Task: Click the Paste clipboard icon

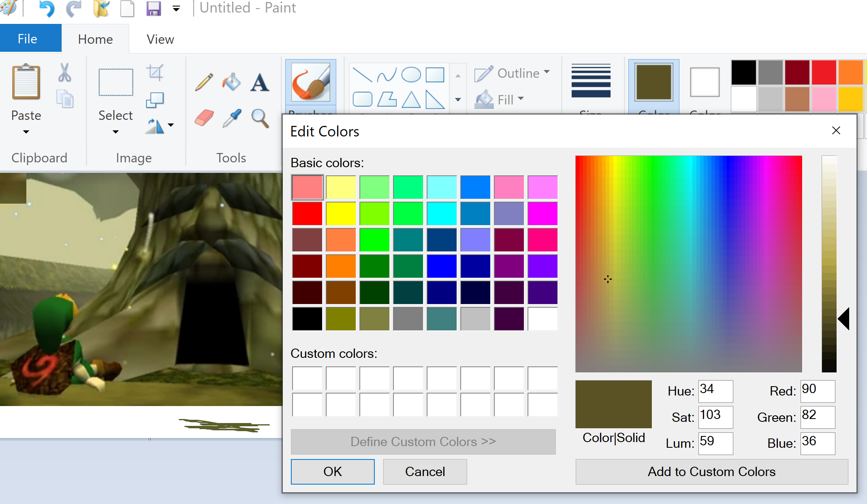Action: (26, 82)
